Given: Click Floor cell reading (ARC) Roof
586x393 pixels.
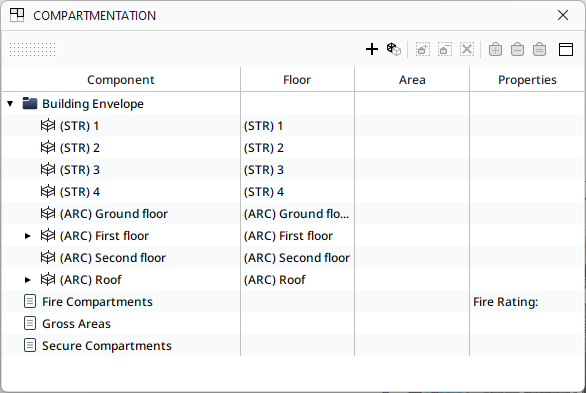Looking at the screenshot, I should 297,280.
